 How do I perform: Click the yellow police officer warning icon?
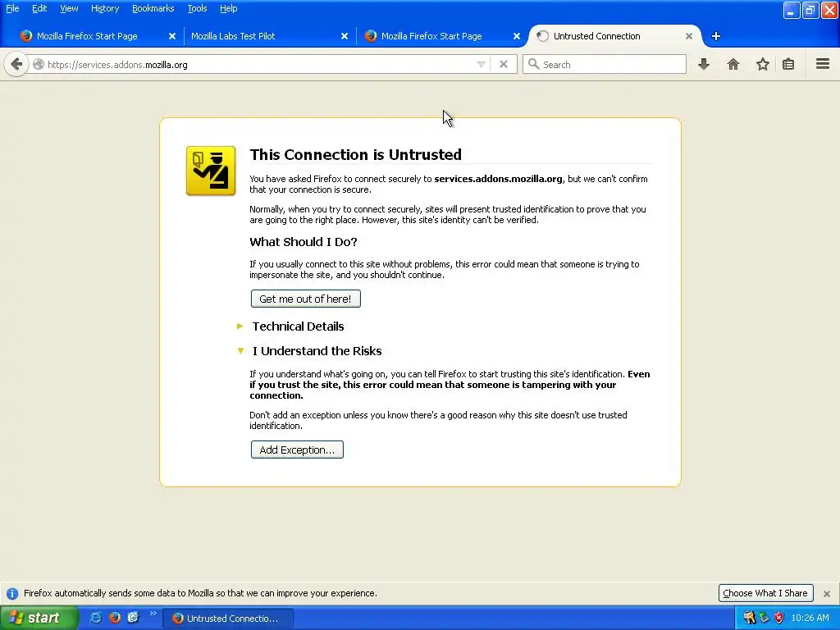point(211,171)
